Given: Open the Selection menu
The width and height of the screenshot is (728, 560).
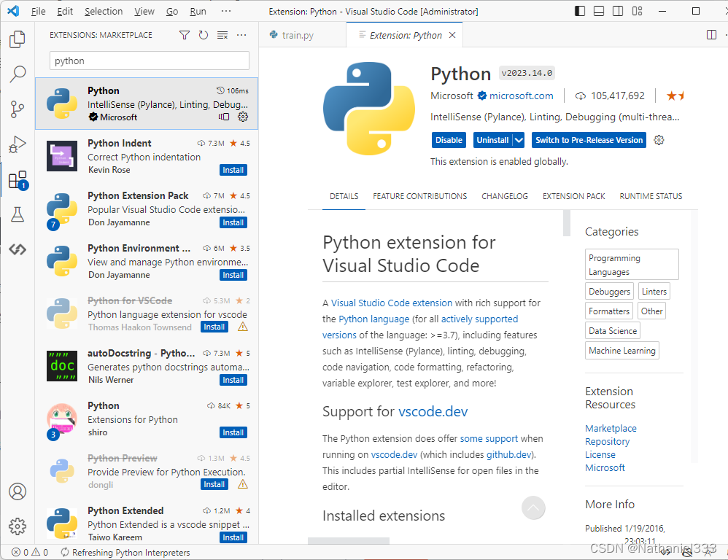Looking at the screenshot, I should tap(104, 11).
